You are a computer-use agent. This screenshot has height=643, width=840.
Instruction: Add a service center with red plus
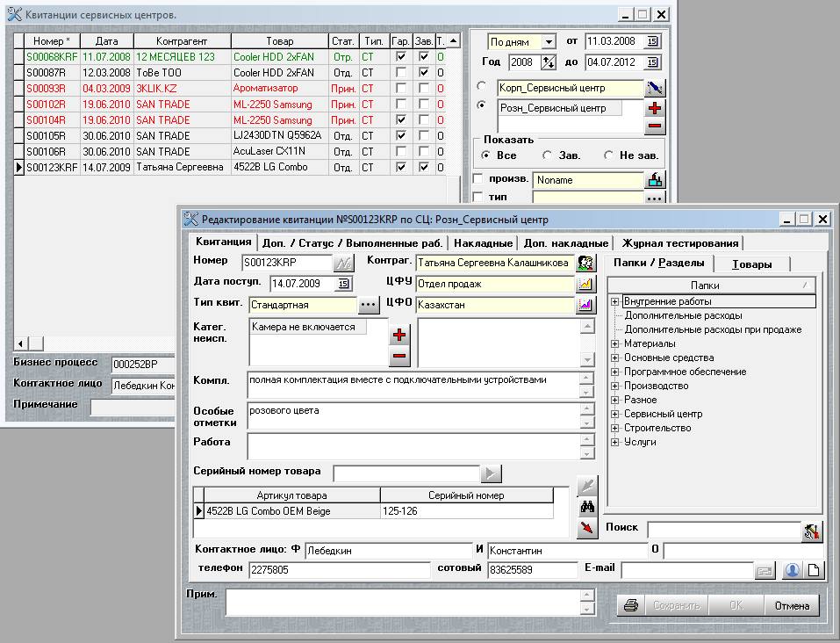(655, 108)
